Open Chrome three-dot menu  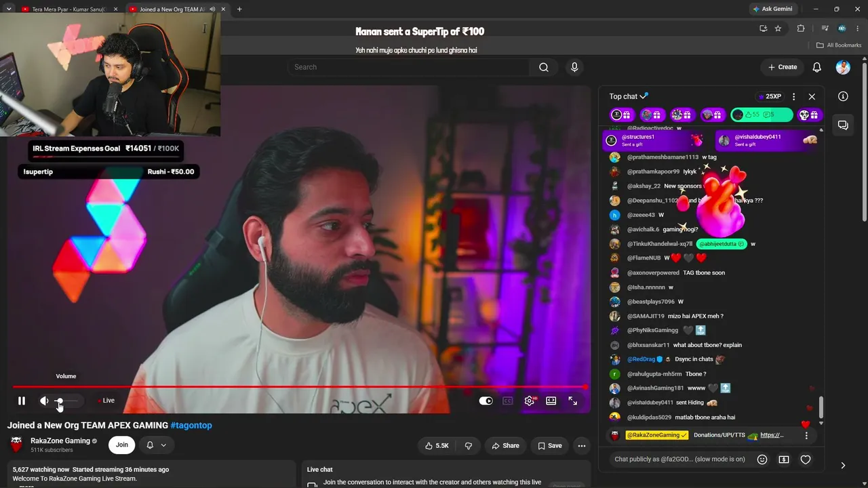pos(857,28)
